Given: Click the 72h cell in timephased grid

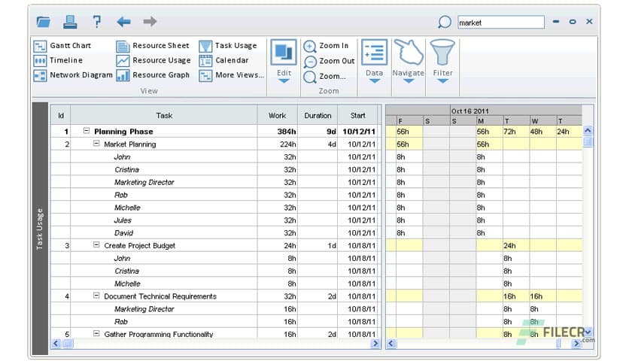Looking at the screenshot, I should coord(516,132).
